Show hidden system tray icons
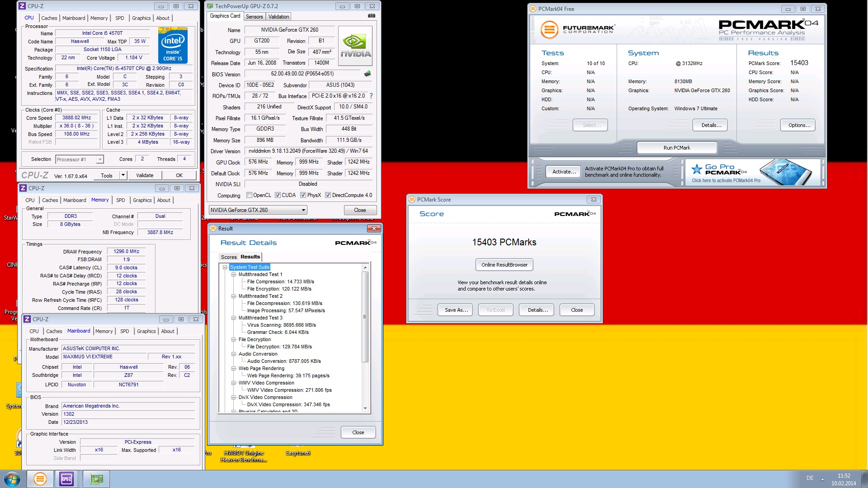 pyautogui.click(x=822, y=479)
